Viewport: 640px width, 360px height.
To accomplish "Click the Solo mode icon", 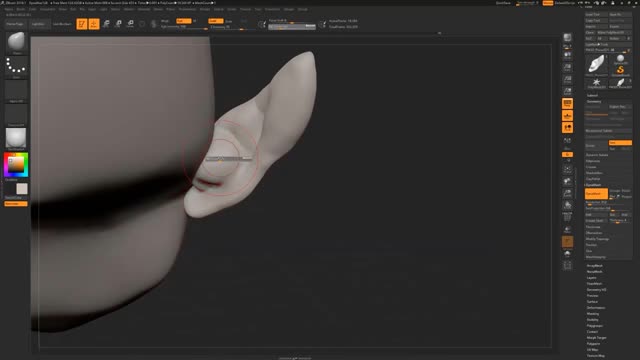I will point(567,254).
